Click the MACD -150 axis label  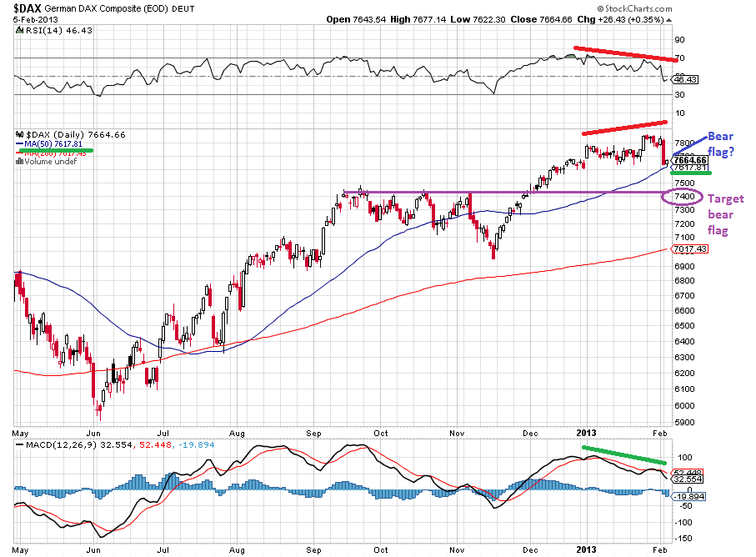(683, 539)
